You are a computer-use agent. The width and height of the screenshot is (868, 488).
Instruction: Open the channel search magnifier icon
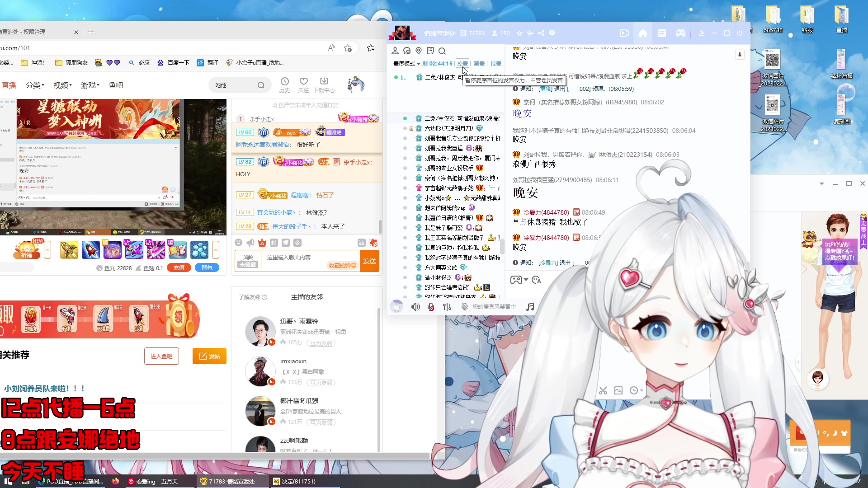[442, 51]
